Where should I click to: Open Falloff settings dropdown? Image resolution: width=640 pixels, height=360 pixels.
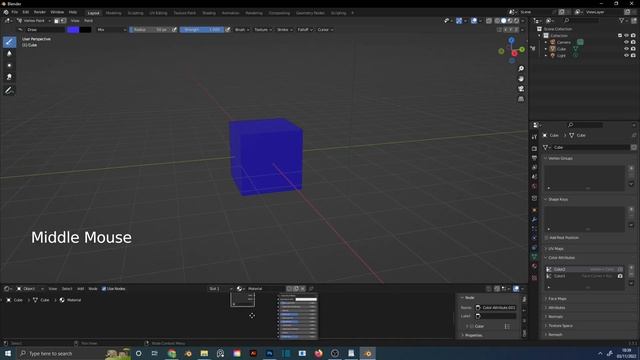point(304,29)
